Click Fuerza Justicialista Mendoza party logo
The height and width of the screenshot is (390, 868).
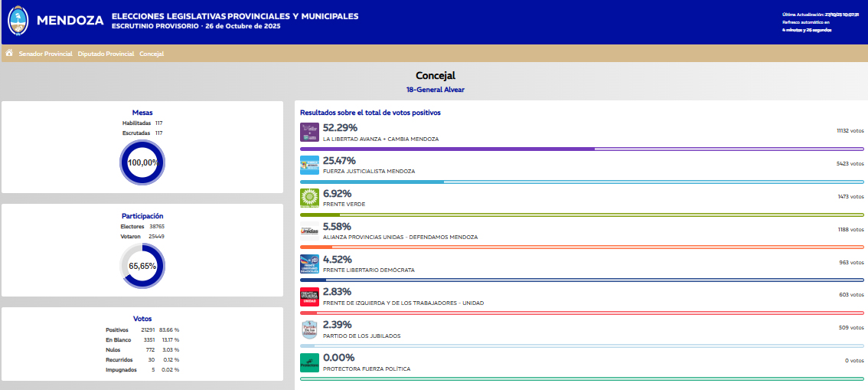[x=309, y=166]
